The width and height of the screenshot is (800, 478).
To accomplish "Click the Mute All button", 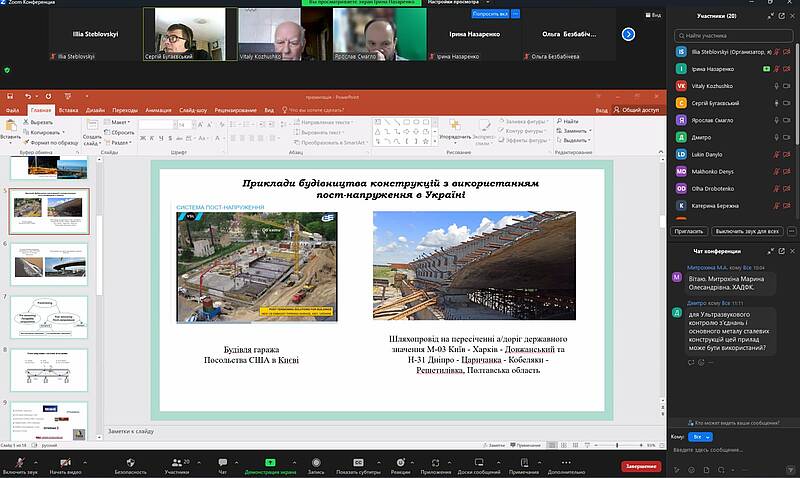I will coord(747,231).
